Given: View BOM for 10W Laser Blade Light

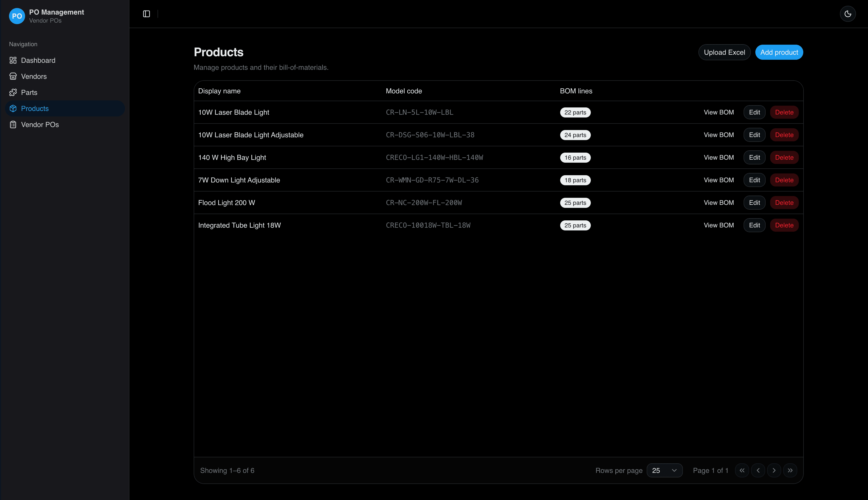Looking at the screenshot, I should tap(719, 112).
